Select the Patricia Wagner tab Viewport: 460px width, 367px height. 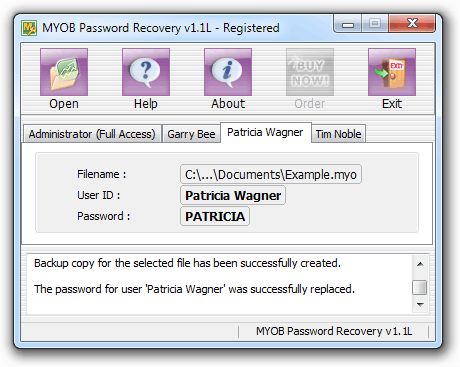[x=265, y=132]
